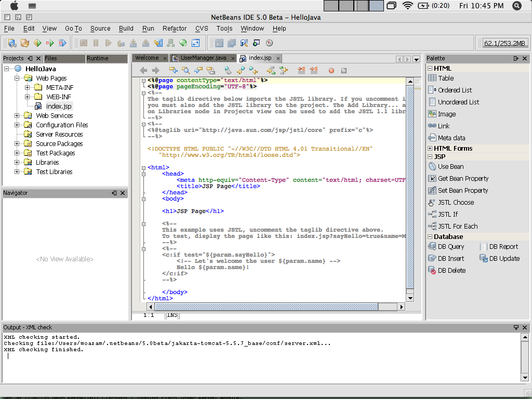Click the Unordered List palette item

pos(454,102)
